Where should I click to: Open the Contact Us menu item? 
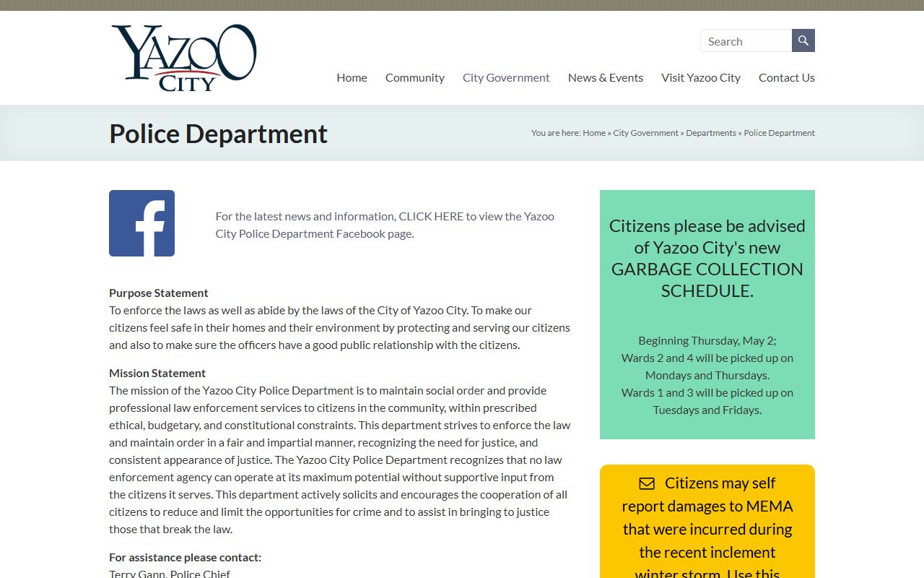click(787, 77)
